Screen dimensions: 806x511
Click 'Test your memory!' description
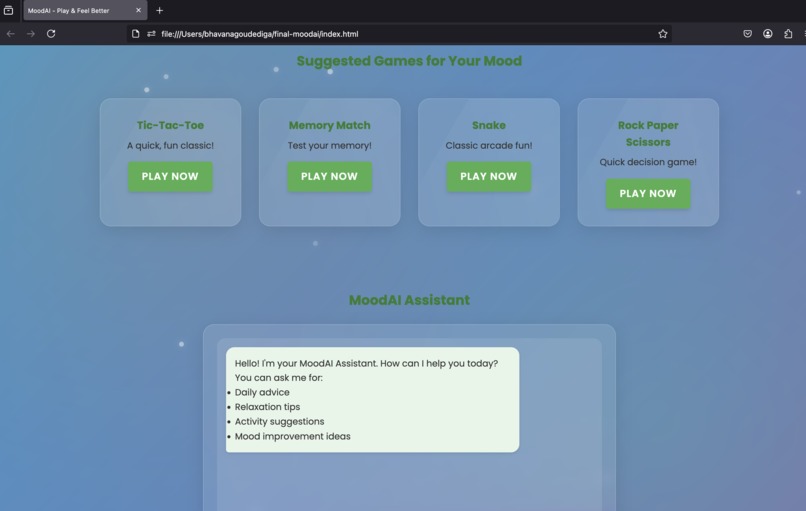(329, 145)
